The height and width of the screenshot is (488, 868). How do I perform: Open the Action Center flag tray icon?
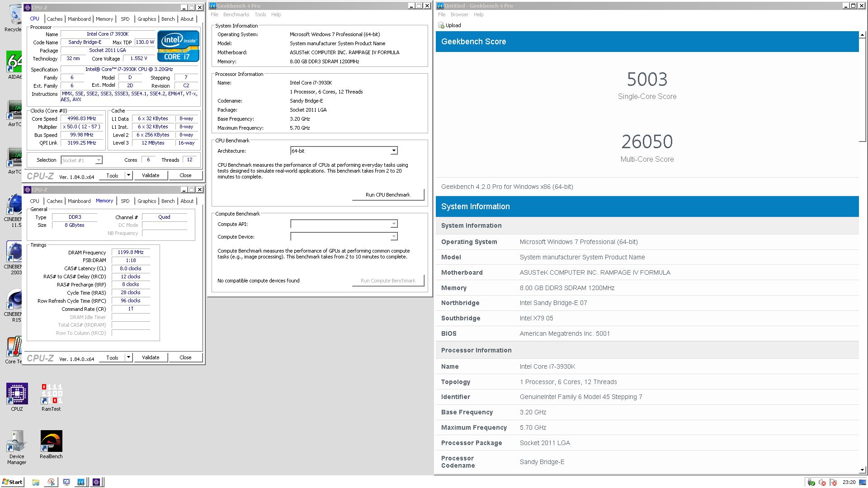[x=833, y=483]
